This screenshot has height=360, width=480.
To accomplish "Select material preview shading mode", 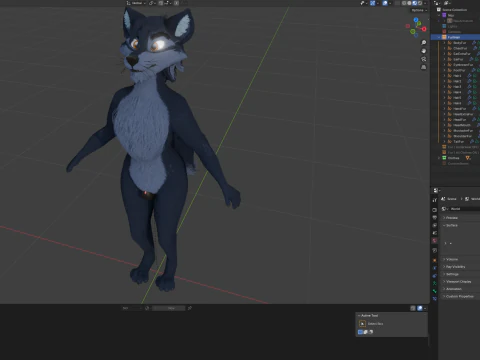I will (415, 3).
